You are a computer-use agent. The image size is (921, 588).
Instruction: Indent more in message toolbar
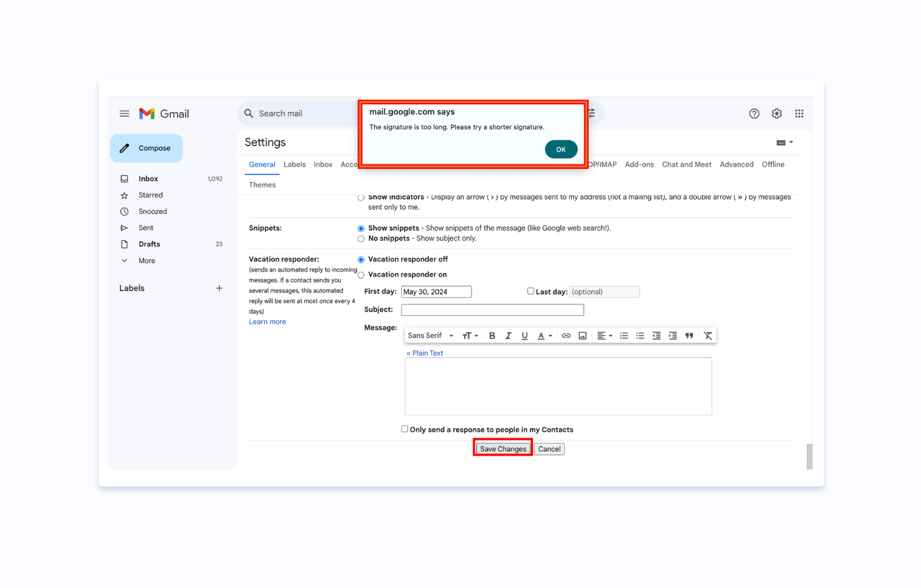click(672, 336)
